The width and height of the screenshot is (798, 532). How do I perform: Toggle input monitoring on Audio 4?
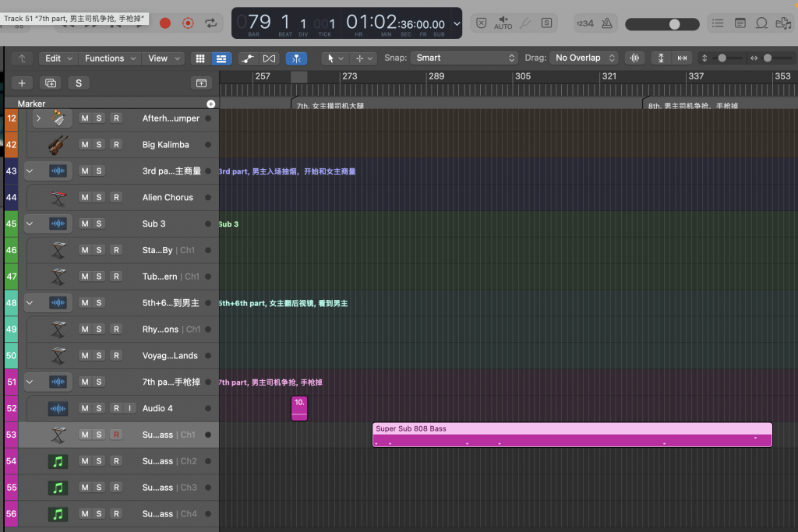(x=130, y=408)
